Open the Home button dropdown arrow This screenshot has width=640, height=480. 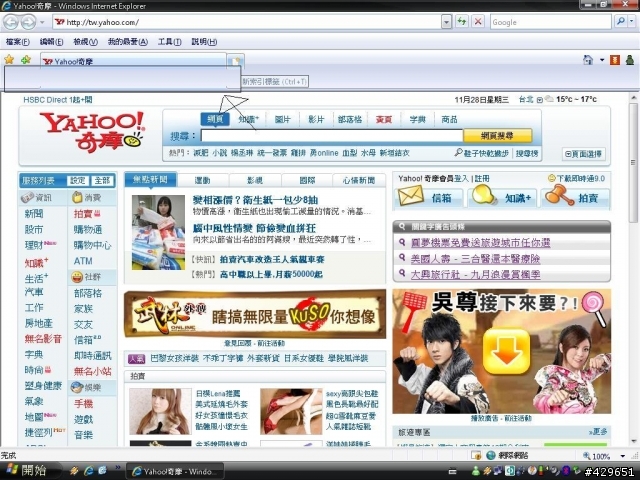602,60
